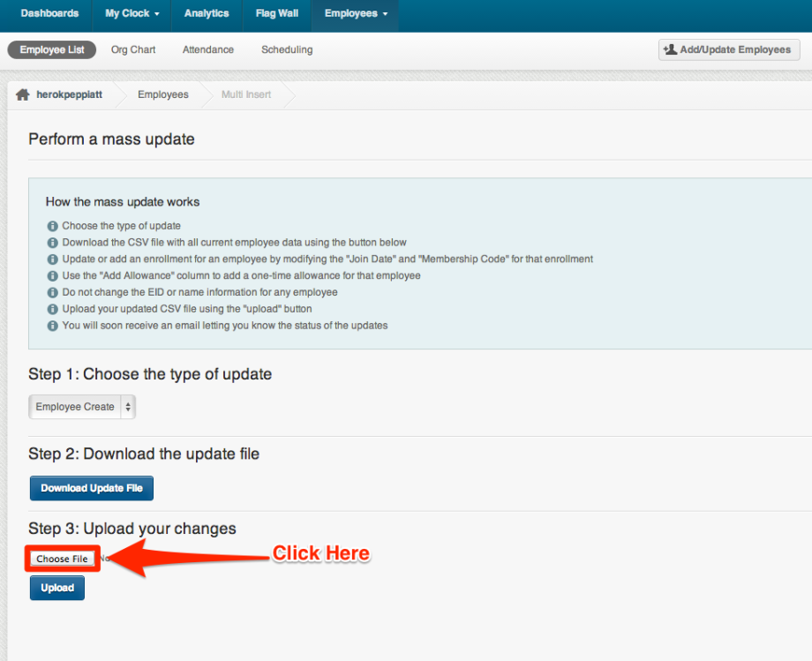Open the Org Chart tab

pyautogui.click(x=132, y=49)
